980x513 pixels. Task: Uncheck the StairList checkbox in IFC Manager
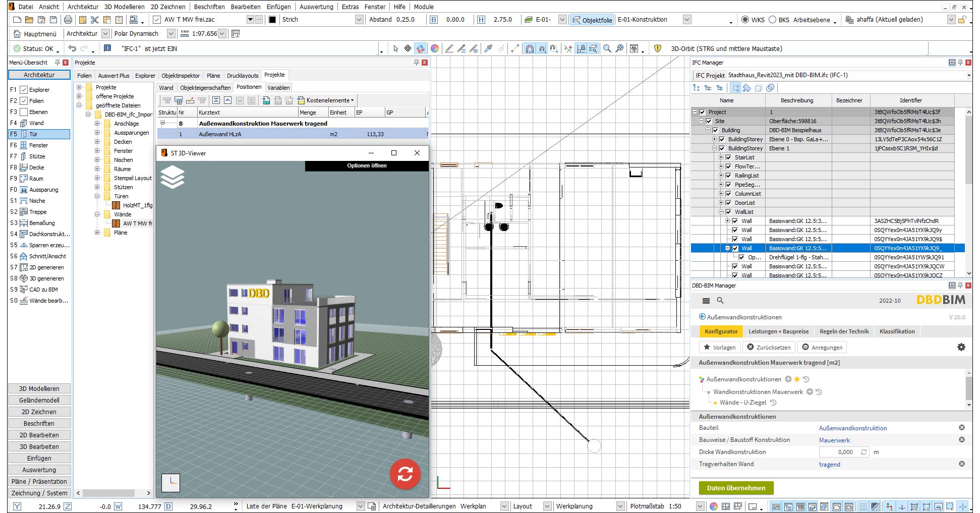point(728,157)
